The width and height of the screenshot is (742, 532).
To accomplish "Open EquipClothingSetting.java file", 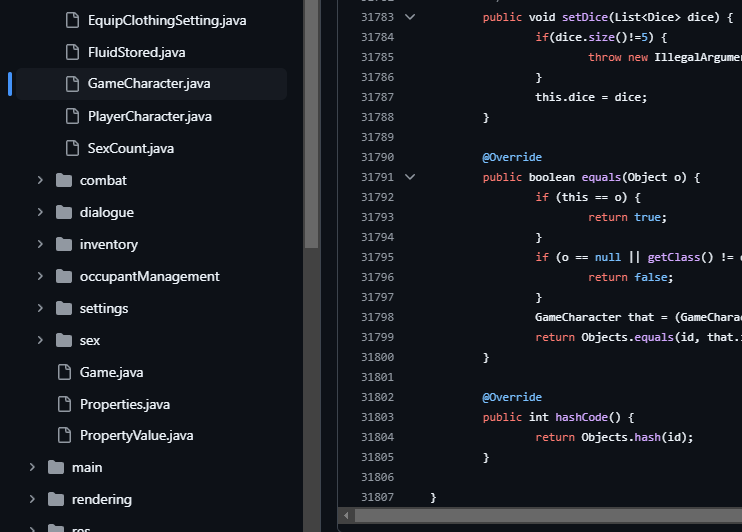I will coord(167,20).
